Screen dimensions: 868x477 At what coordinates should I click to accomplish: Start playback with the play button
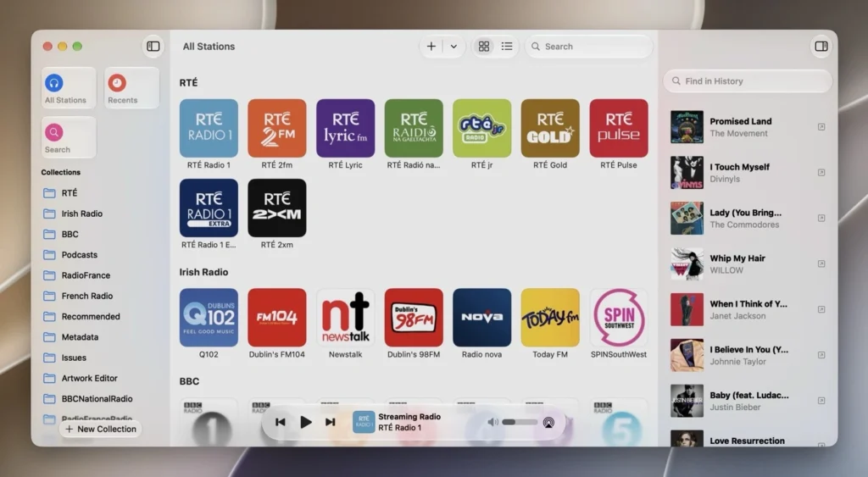[x=305, y=422]
